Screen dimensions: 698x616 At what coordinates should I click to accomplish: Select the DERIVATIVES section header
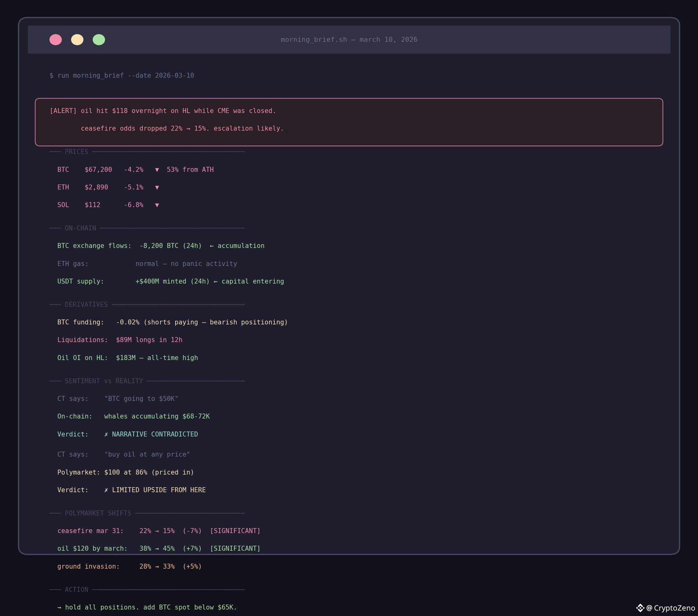pos(86,304)
